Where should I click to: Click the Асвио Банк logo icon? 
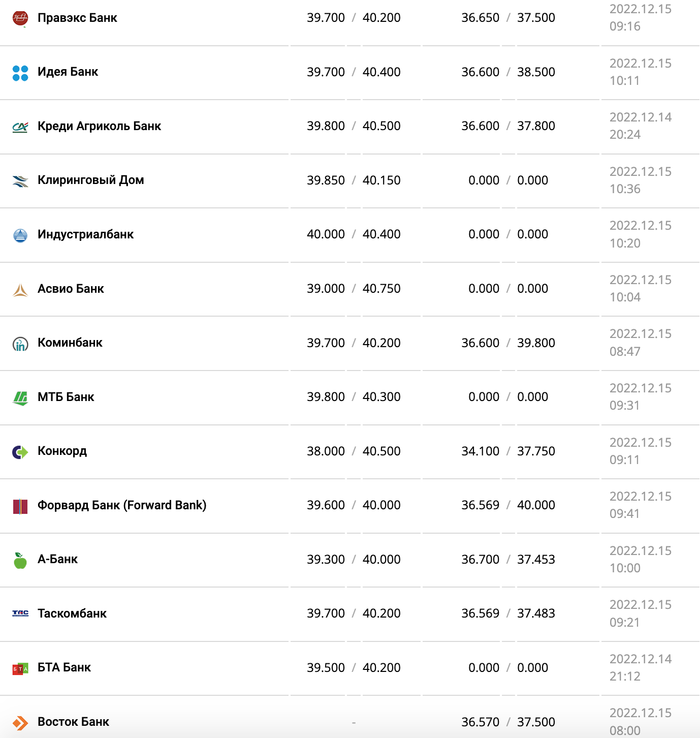pos(20,290)
